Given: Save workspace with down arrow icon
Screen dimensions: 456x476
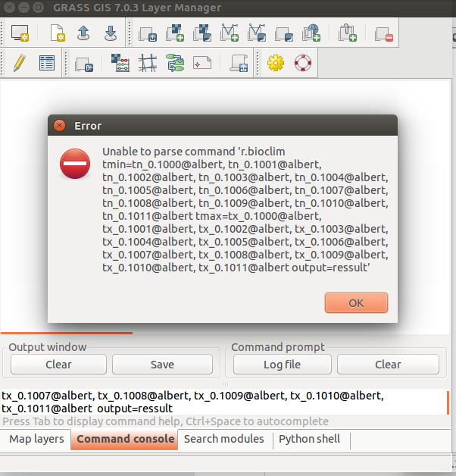Looking at the screenshot, I should (111, 33).
